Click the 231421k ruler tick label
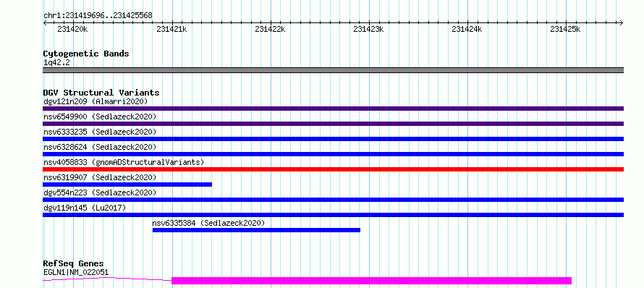The height and width of the screenshot is (288, 644). [x=171, y=29]
